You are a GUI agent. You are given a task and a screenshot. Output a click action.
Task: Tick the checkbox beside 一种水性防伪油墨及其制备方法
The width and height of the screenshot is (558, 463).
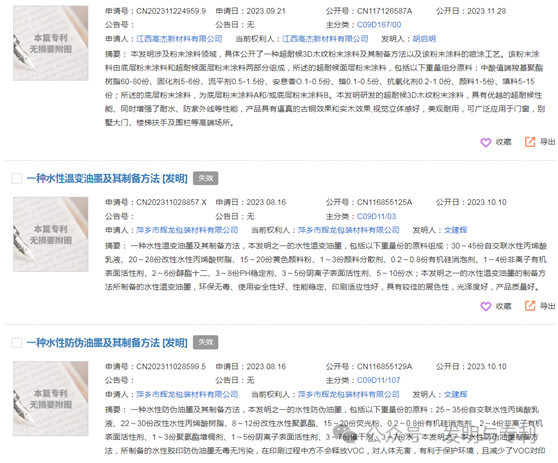pos(17,343)
